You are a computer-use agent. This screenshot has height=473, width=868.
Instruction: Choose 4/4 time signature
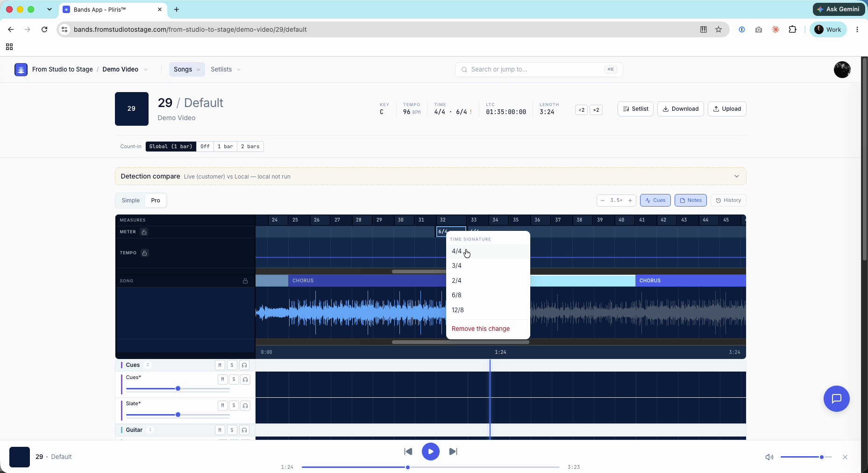click(488, 251)
